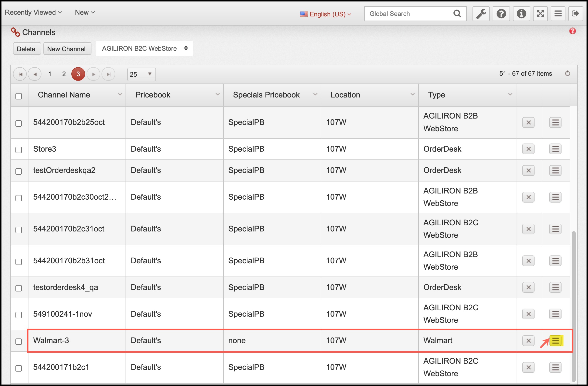Select the testOrderdeskqa2 checkbox
The height and width of the screenshot is (386, 588).
19,171
